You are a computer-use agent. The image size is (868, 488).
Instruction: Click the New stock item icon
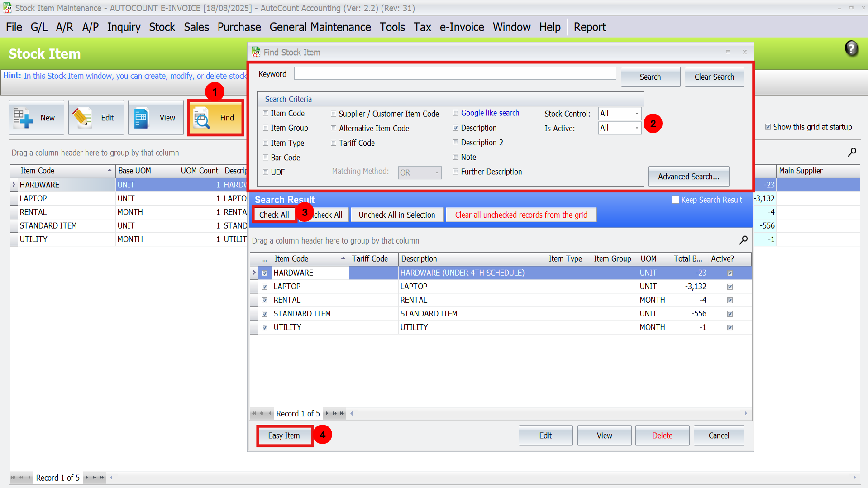(x=24, y=118)
